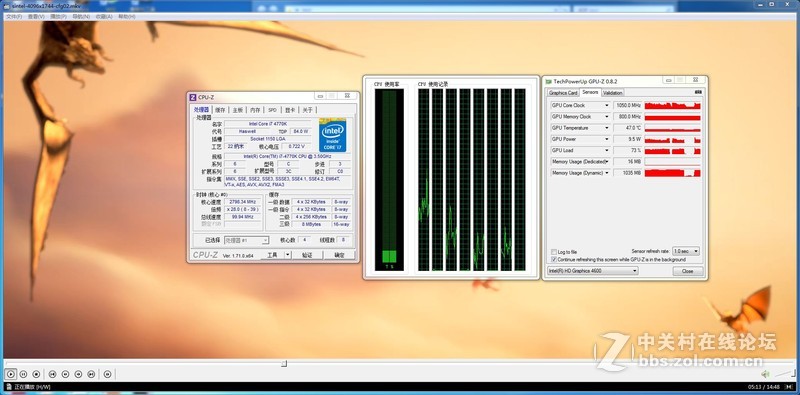This screenshot has height=395, width=800.
Task: Open the 文件(F) menu
Action: (14, 16)
